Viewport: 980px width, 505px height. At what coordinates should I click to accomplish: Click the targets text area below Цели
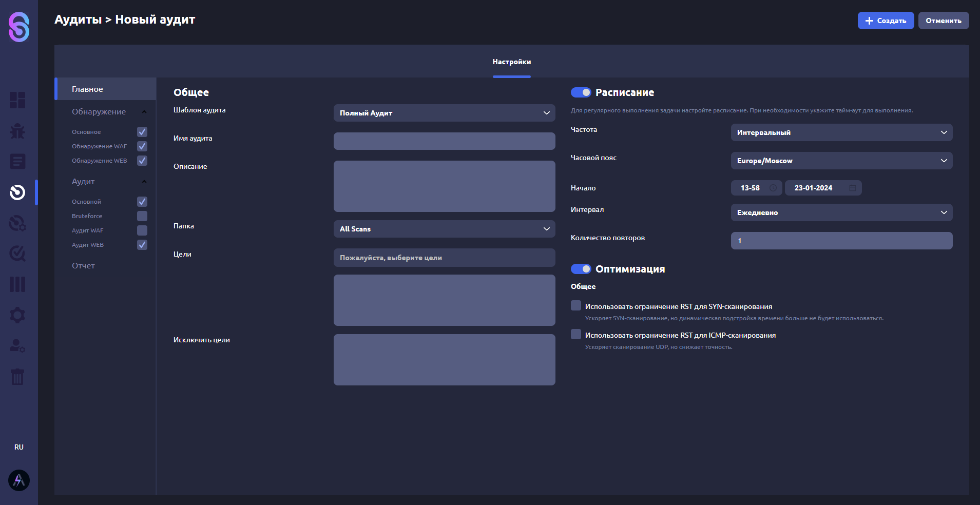(x=445, y=300)
